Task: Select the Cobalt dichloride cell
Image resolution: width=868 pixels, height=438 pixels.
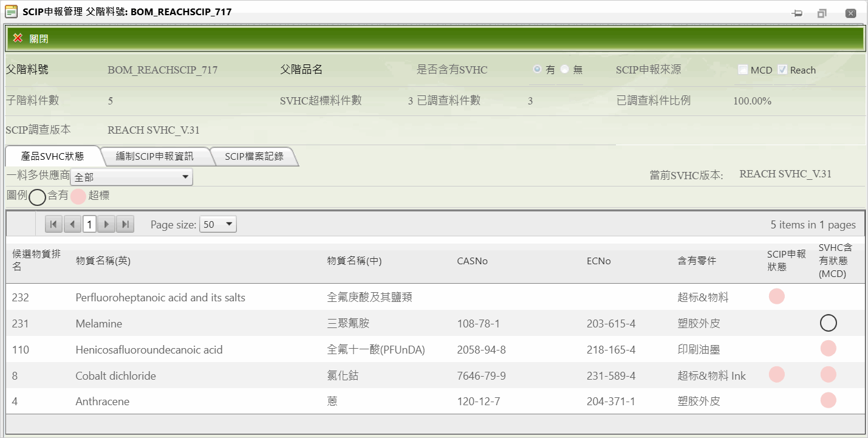Action: coord(115,376)
